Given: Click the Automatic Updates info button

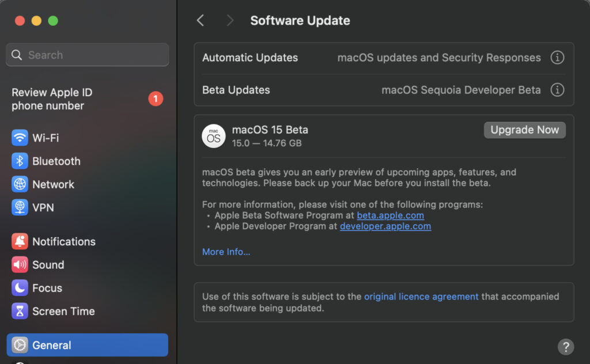Looking at the screenshot, I should tap(557, 58).
